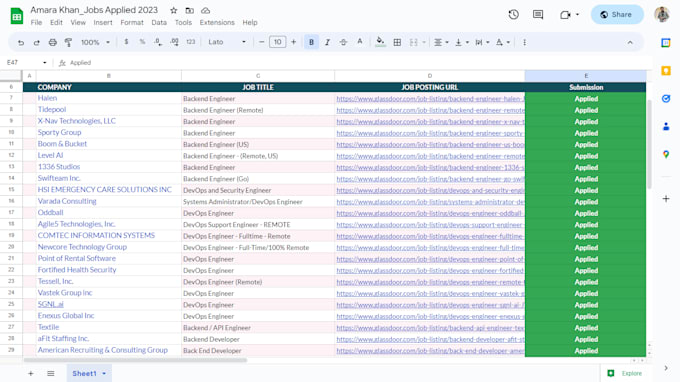Open the SGNL.ai company link
This screenshot has width=680, height=382.
point(50,304)
